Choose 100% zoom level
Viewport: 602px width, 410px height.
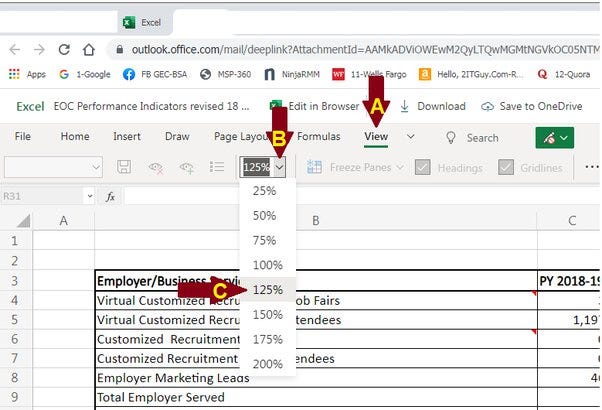pos(268,265)
